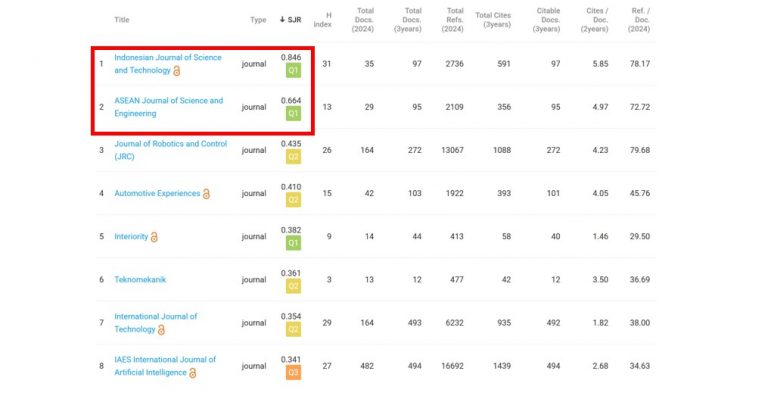The width and height of the screenshot is (768, 399).
Task: Open IAES International Journal of Artificial Intelligence
Action: coord(165,366)
